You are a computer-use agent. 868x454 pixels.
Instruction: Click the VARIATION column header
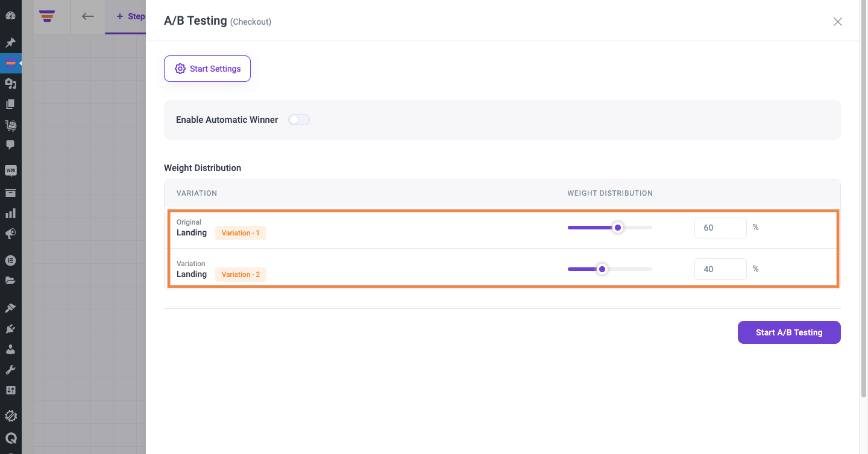point(197,193)
